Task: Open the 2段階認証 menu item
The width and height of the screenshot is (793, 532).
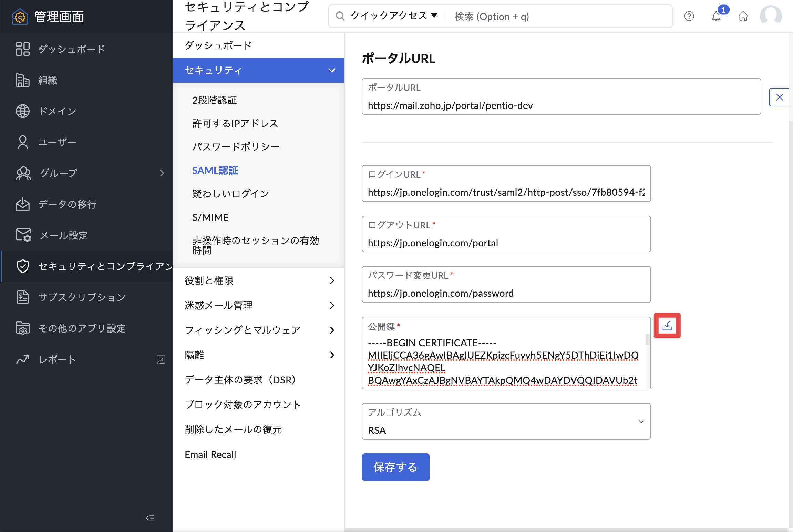Action: (214, 100)
